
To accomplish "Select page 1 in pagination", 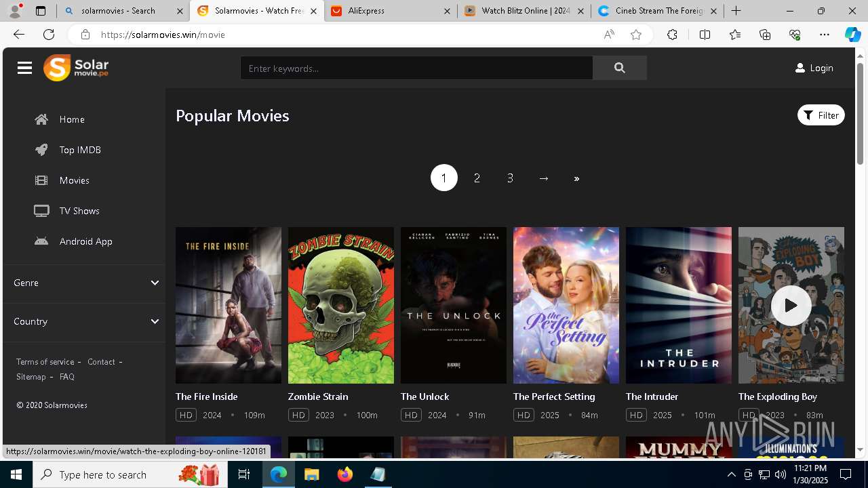I will coord(444,178).
